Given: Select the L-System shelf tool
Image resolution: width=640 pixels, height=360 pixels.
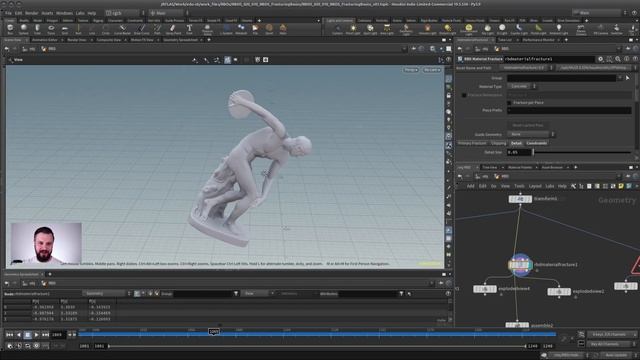Looking at the screenshot, I should [x=226, y=29].
